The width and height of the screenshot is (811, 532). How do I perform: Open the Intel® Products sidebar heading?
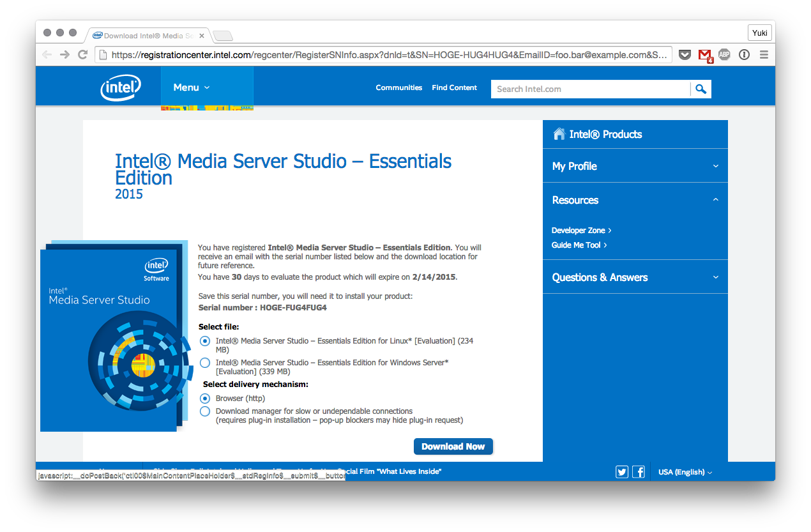[605, 134]
